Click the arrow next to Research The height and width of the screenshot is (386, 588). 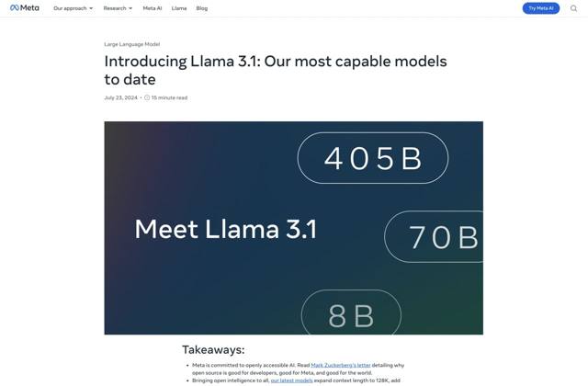point(130,8)
